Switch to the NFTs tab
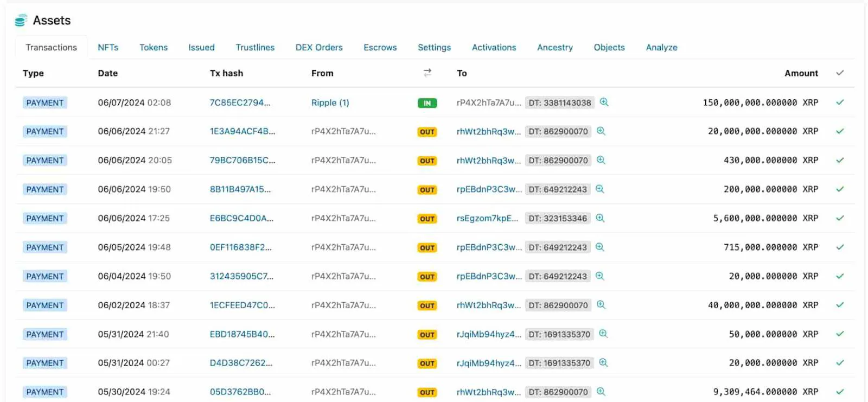 coord(108,47)
